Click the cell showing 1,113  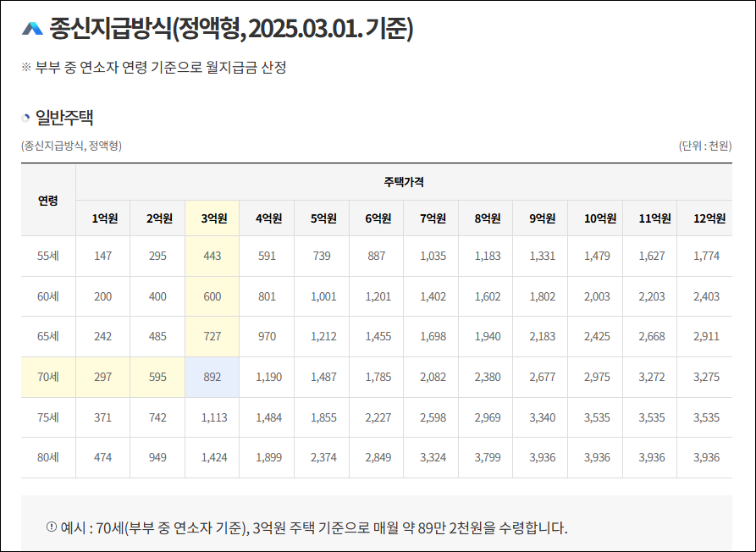coord(214,417)
